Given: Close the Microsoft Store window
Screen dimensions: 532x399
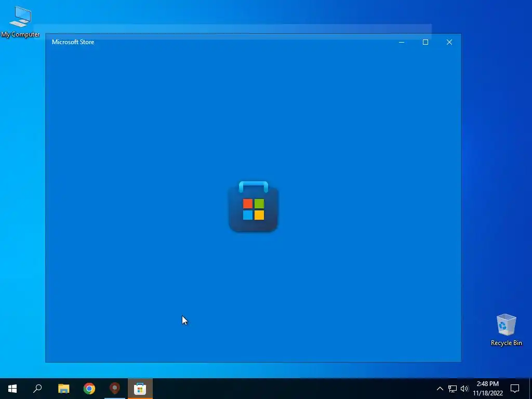Looking at the screenshot, I should click(x=449, y=42).
